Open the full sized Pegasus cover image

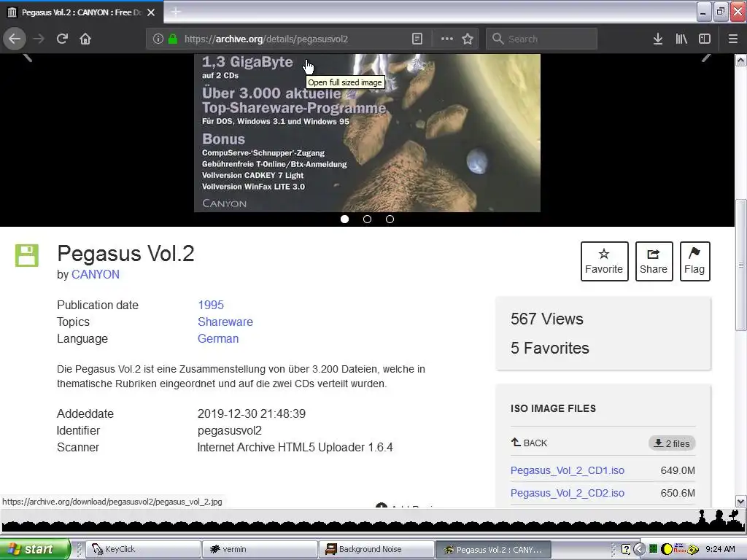click(367, 133)
